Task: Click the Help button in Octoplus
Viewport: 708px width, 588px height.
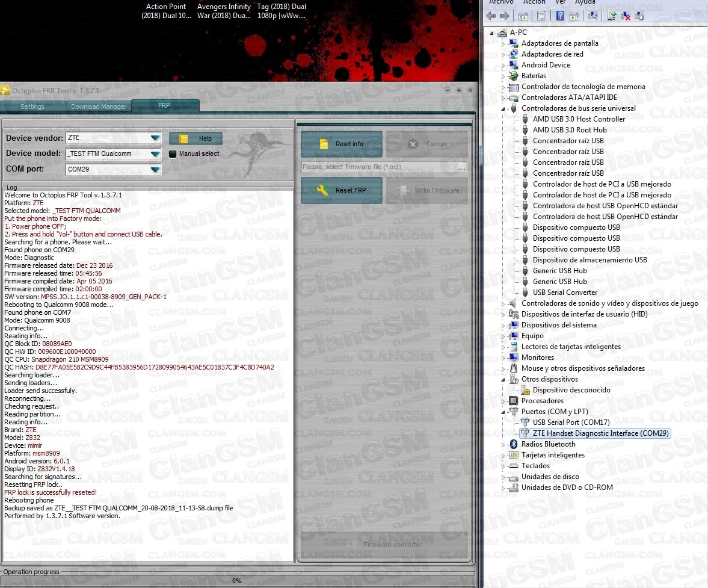Action: pos(195,138)
